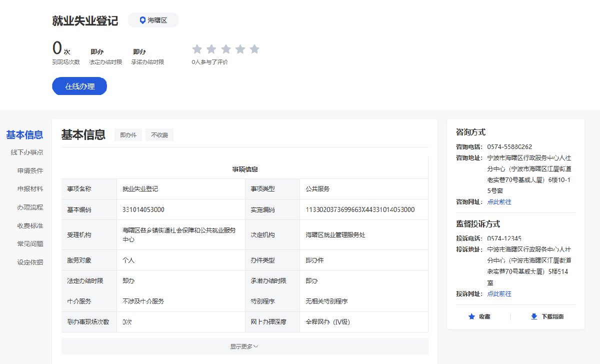Click the fourth rating star
The width and height of the screenshot is (600, 364).
pos(240,49)
